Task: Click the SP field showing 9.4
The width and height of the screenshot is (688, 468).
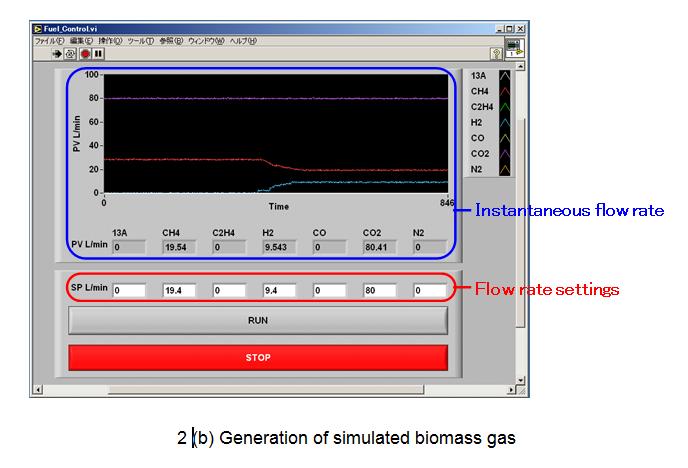Action: (279, 290)
